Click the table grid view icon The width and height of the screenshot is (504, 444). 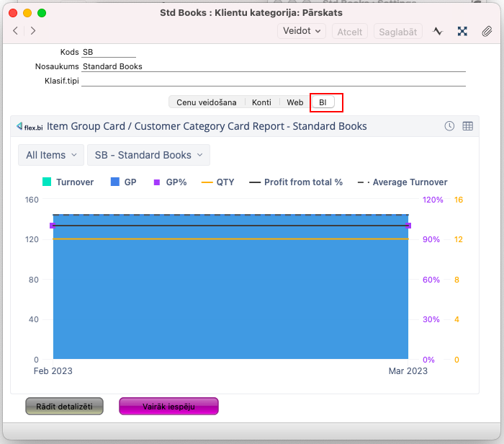[x=468, y=126]
